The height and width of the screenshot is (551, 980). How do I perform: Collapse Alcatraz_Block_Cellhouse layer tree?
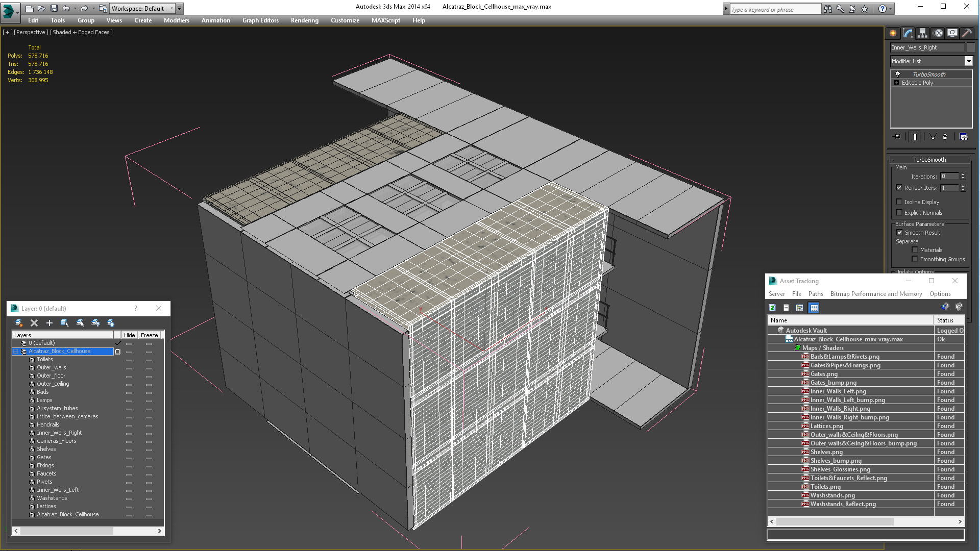pyautogui.click(x=16, y=352)
